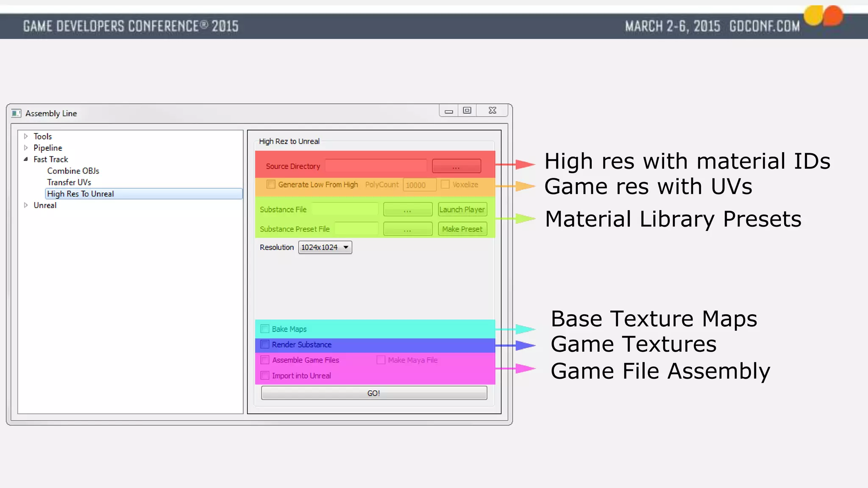The height and width of the screenshot is (488, 868).
Task: Enable the Bake Maps checkbox
Action: [x=265, y=329]
